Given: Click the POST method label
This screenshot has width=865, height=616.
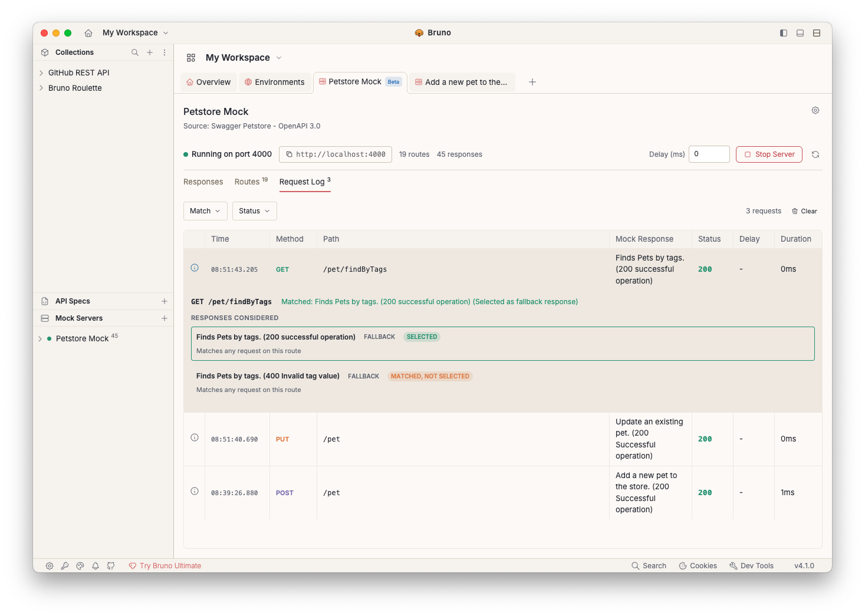Looking at the screenshot, I should click(x=285, y=493).
